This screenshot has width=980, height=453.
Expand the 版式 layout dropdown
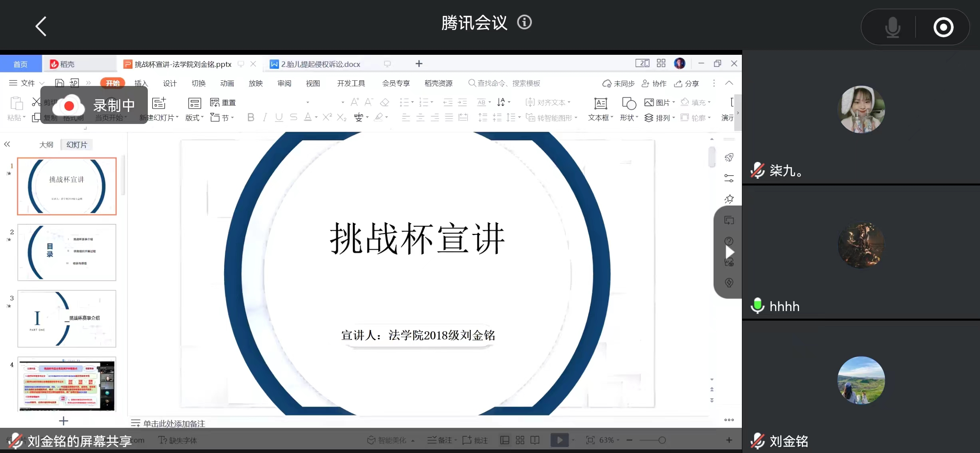pos(194,118)
